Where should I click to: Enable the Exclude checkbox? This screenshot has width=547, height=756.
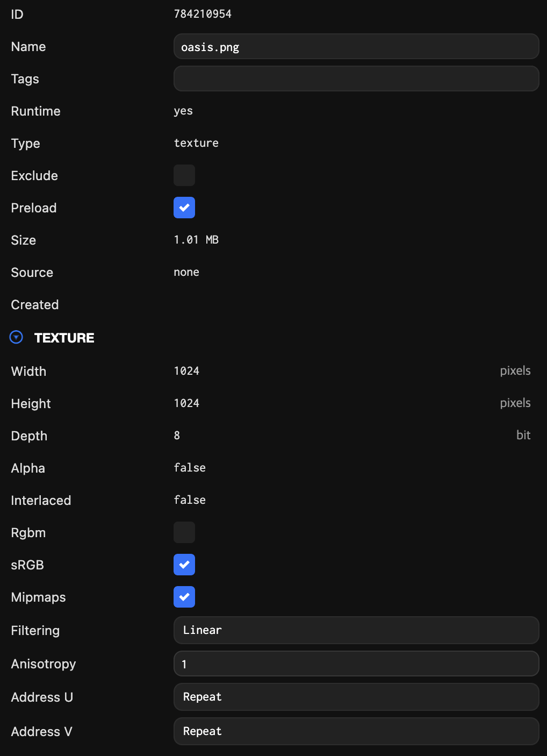(184, 175)
